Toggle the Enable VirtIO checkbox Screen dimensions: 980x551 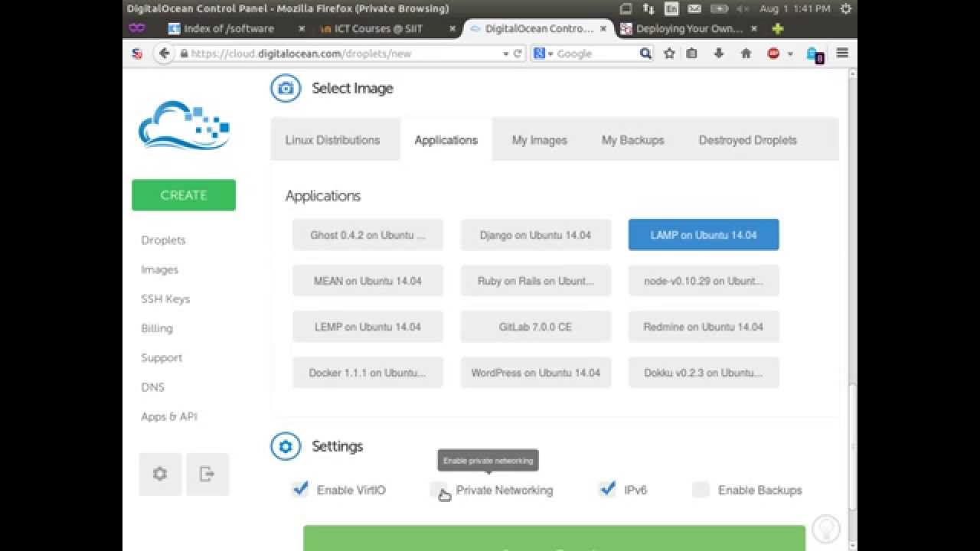coord(300,489)
